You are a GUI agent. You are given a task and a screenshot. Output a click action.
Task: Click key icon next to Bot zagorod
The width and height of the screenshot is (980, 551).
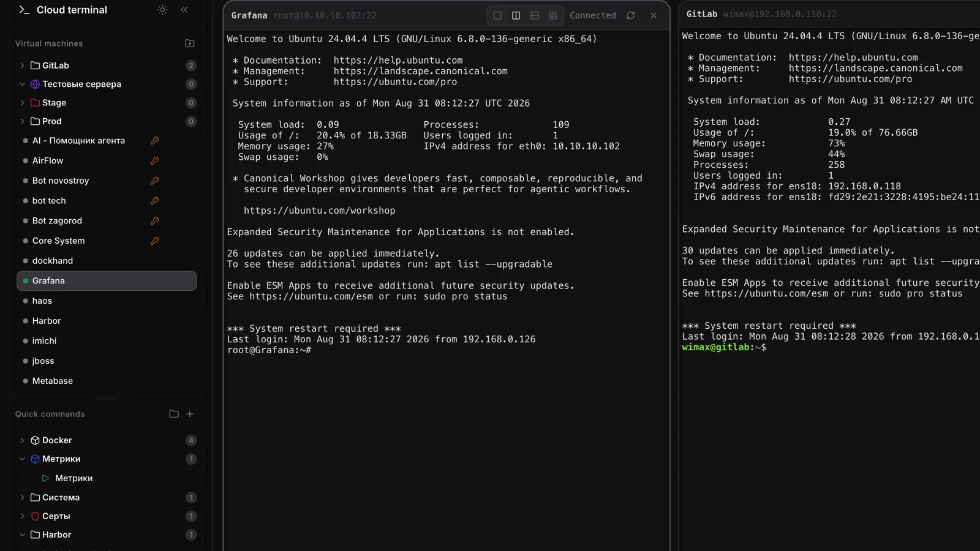155,220
